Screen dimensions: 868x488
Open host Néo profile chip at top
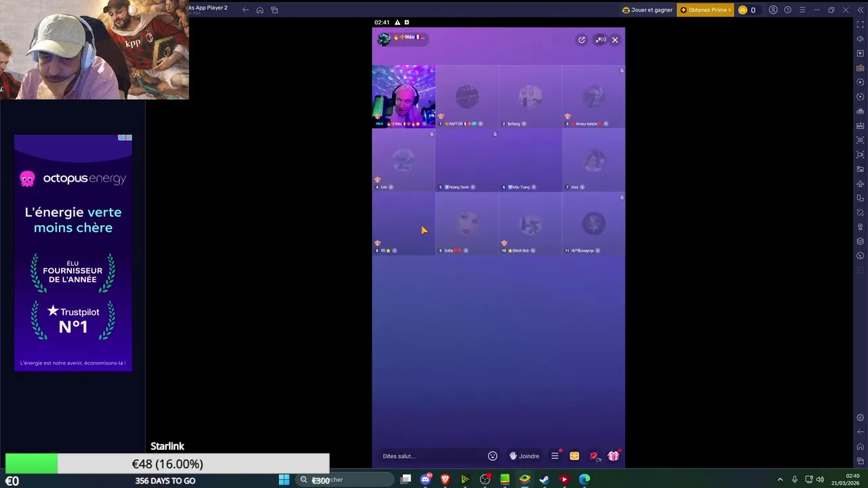click(x=401, y=39)
